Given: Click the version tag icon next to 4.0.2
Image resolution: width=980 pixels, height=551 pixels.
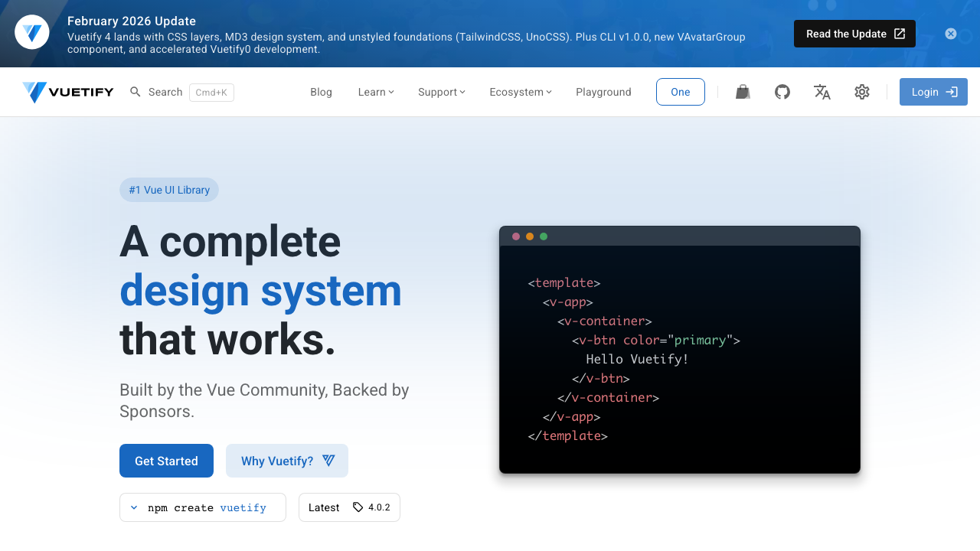Looking at the screenshot, I should click(x=357, y=507).
